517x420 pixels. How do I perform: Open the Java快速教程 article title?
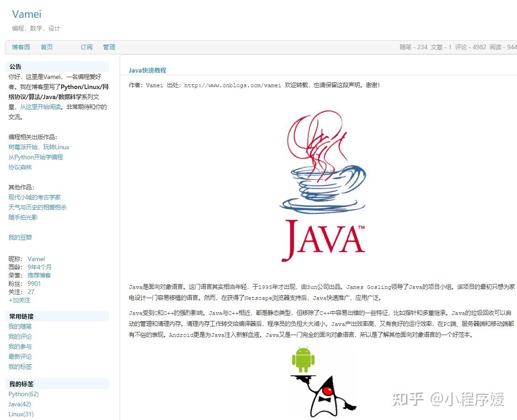pos(148,70)
